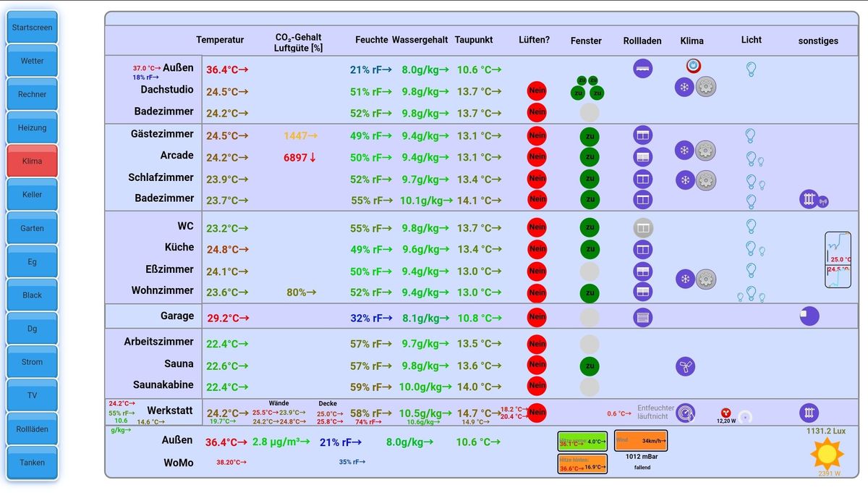Viewport: 868px width, 493px height.
Task: Open the Rechner sidebar entry
Action: pos(32,94)
